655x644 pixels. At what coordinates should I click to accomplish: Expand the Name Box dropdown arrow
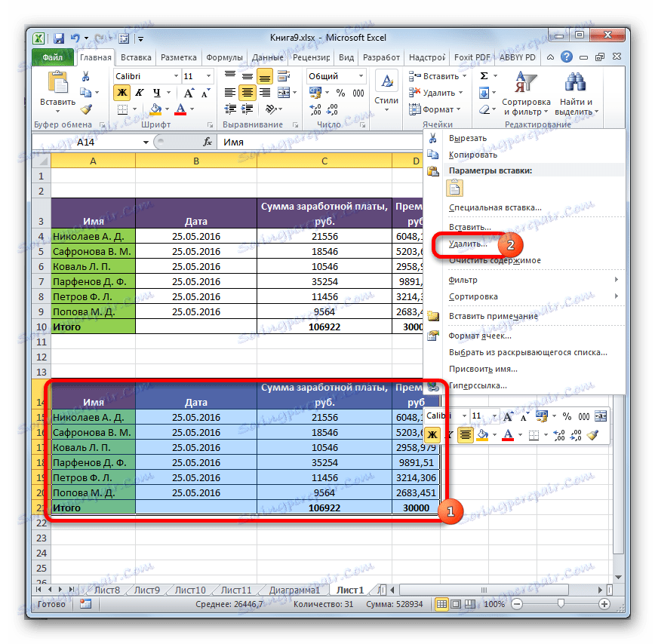click(x=146, y=143)
